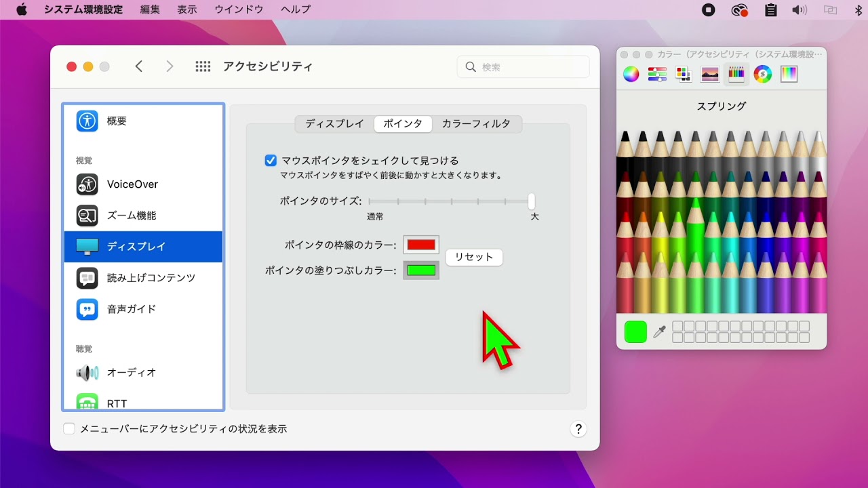The image size is (868, 488).
Task: Open the ウインドウ menu
Action: [x=239, y=9]
